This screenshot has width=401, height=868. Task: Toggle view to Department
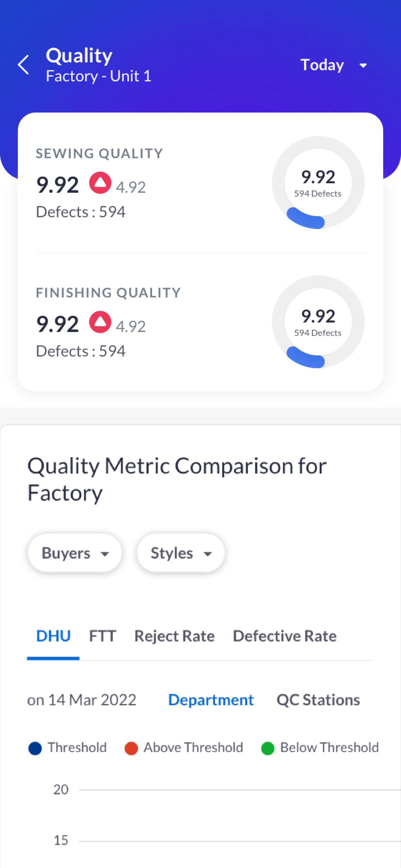coord(211,700)
